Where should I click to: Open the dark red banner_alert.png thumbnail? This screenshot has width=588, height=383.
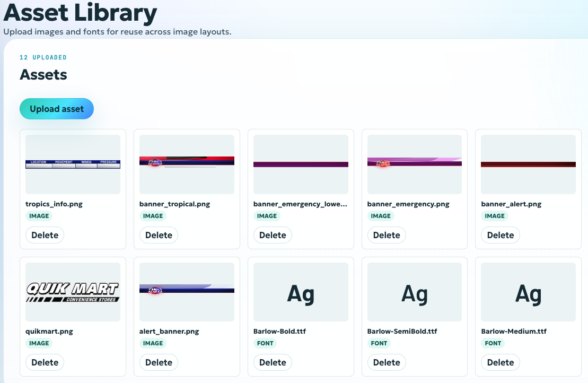coord(529,164)
